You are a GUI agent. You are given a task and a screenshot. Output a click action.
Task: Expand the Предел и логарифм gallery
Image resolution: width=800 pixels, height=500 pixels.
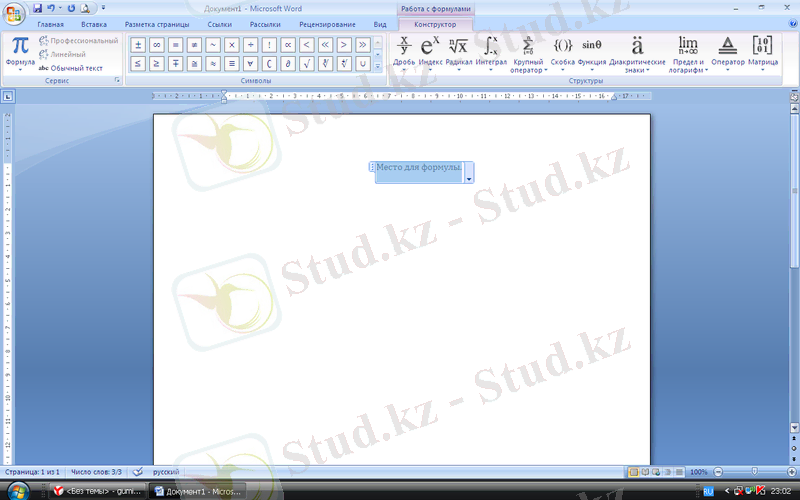(688, 55)
